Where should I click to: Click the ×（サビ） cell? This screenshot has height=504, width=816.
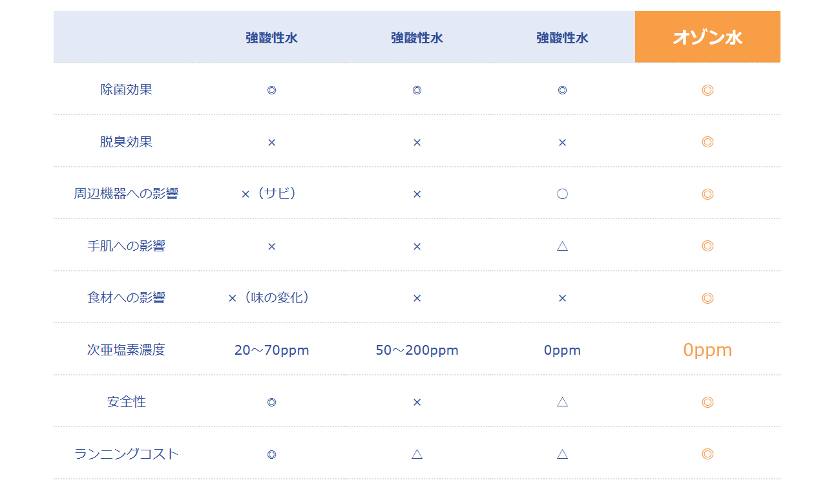point(271,194)
